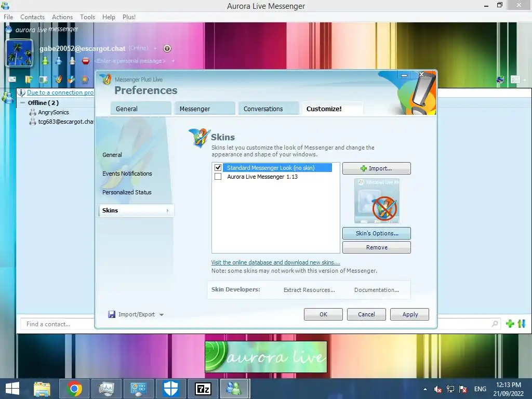This screenshot has width=532, height=399.
Task: Click the green address book toolbar icon
Action: click(x=43, y=79)
